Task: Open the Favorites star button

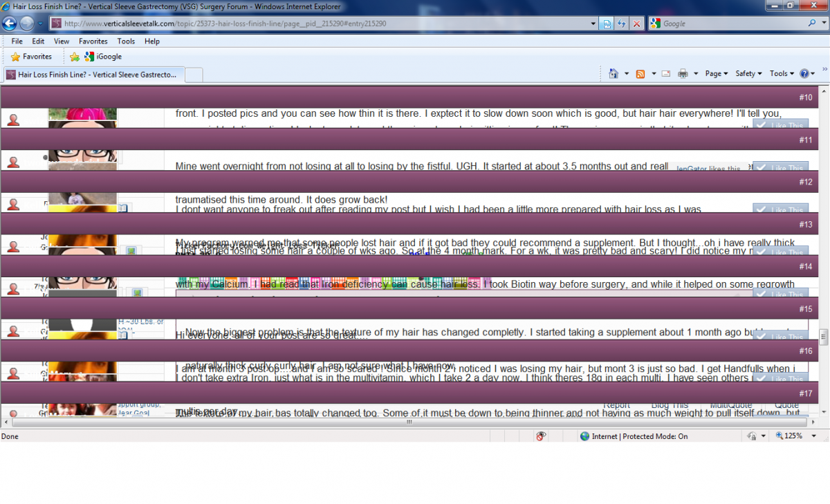Action: pyautogui.click(x=31, y=57)
